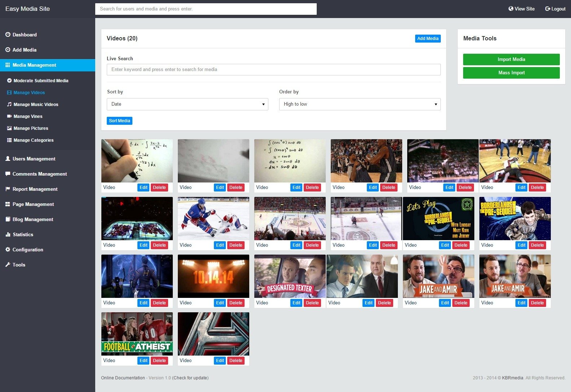
Task: Click the Configuration gear icon
Action: 8,250
